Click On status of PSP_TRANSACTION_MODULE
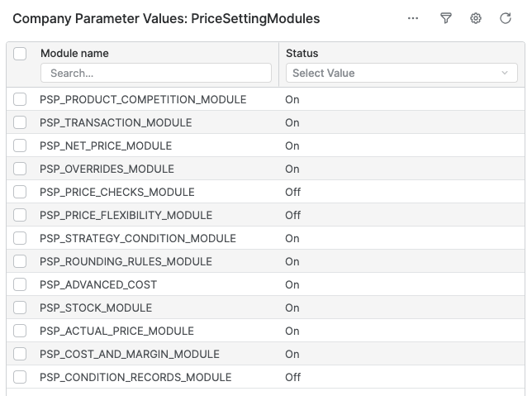Screen dimensions: 532x396 tap(292, 122)
